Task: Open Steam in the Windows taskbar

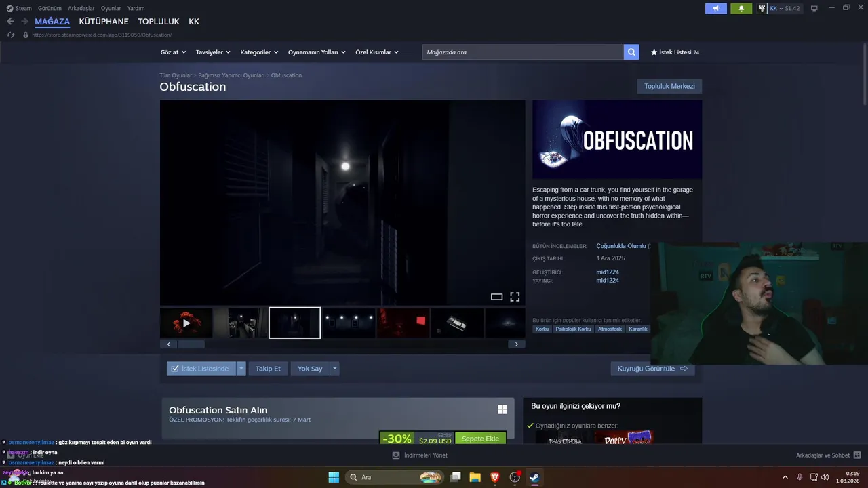Action: (534, 477)
